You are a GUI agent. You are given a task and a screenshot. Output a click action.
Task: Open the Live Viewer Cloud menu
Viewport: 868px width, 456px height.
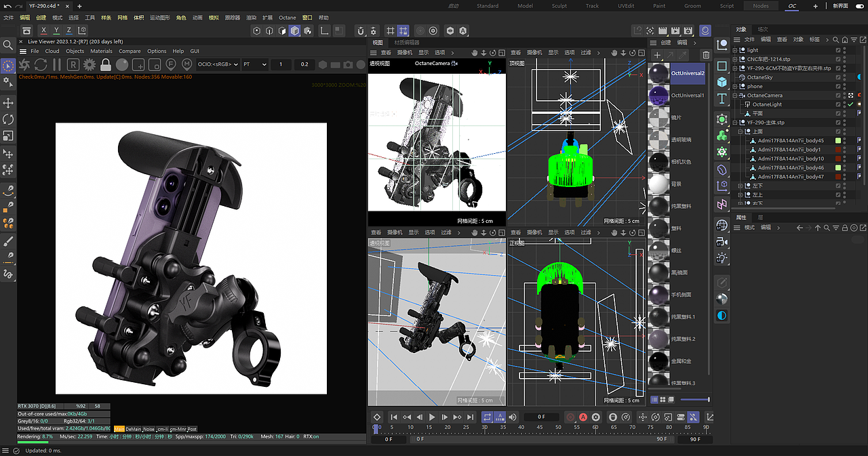[52, 51]
